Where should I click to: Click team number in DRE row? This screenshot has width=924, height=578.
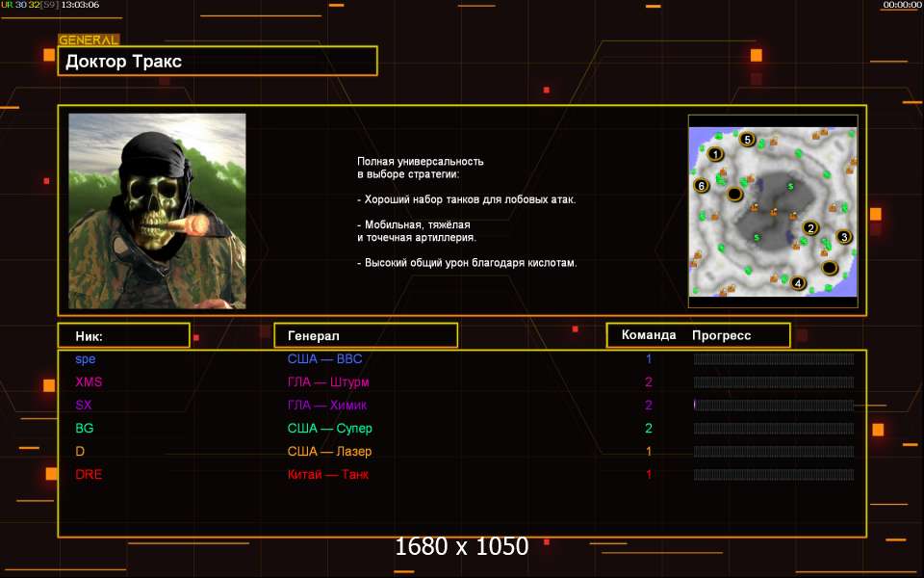coord(649,474)
